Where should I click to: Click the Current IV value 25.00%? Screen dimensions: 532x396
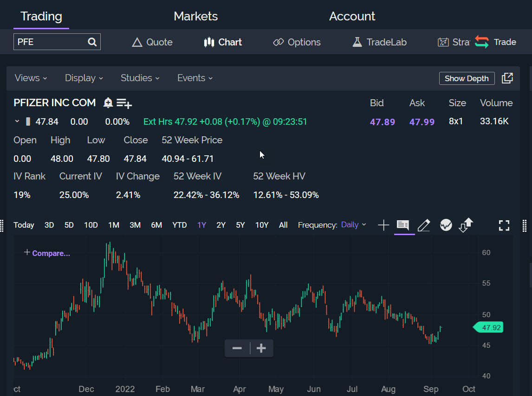point(74,195)
